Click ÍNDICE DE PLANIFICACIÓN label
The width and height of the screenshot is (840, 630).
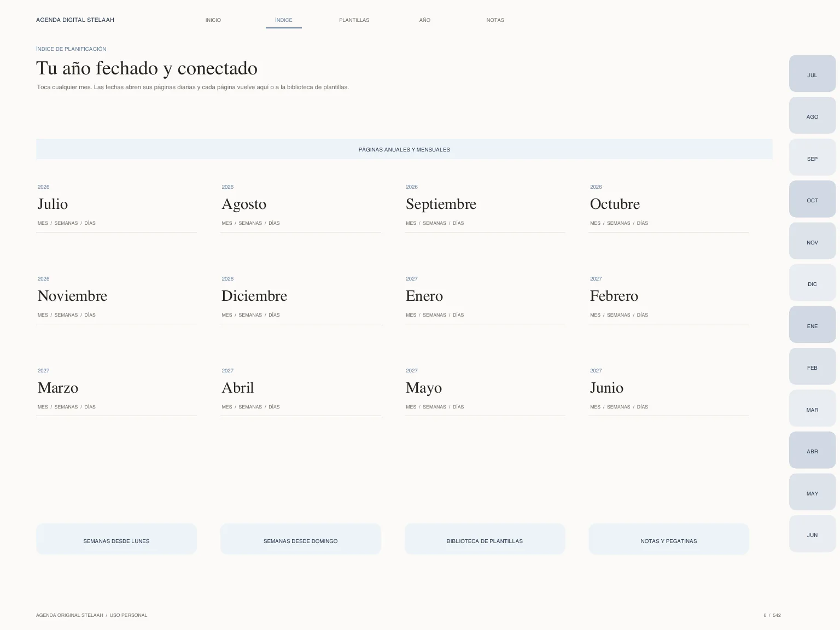(x=71, y=49)
